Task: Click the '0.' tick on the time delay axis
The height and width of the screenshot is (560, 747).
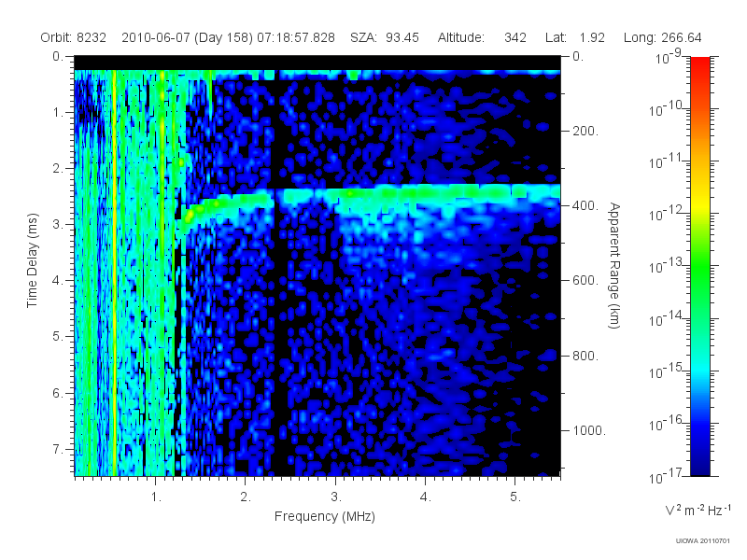Action: pos(58,57)
